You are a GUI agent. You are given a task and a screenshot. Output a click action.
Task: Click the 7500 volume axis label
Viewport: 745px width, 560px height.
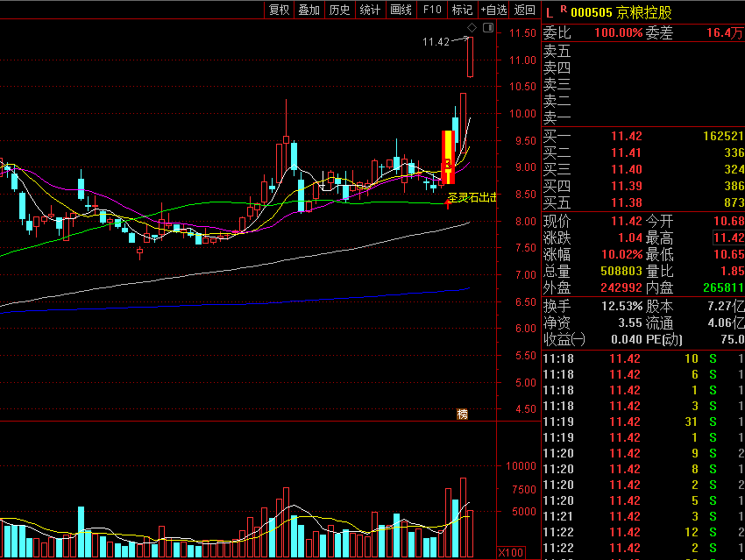[524, 489]
